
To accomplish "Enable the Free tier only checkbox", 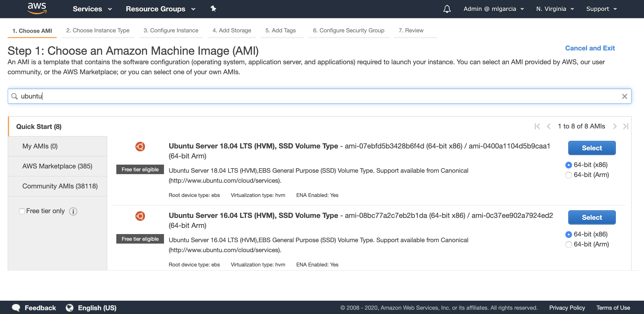I will point(22,211).
